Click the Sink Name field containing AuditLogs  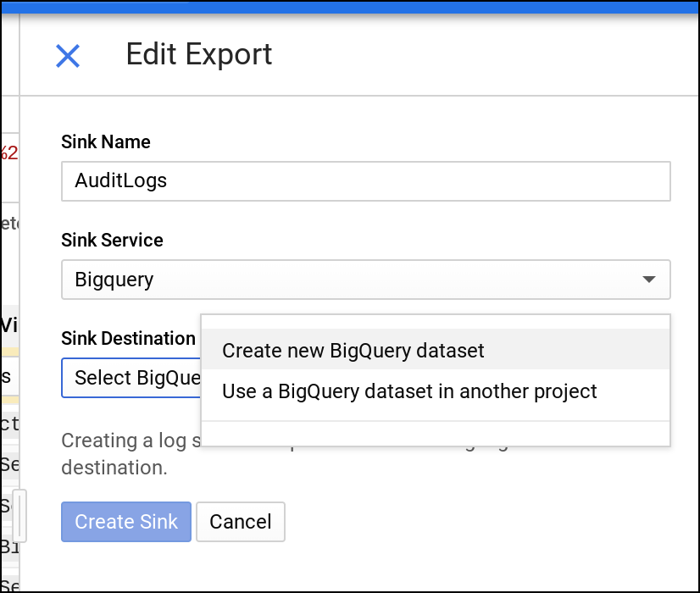(x=365, y=181)
